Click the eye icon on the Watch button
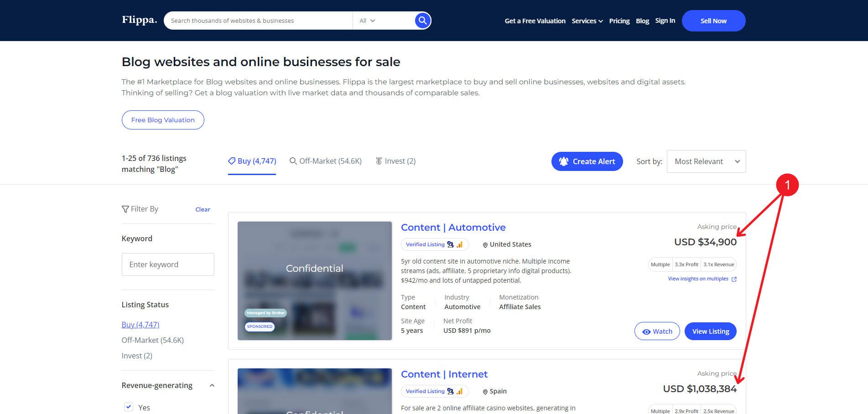 [x=646, y=331]
